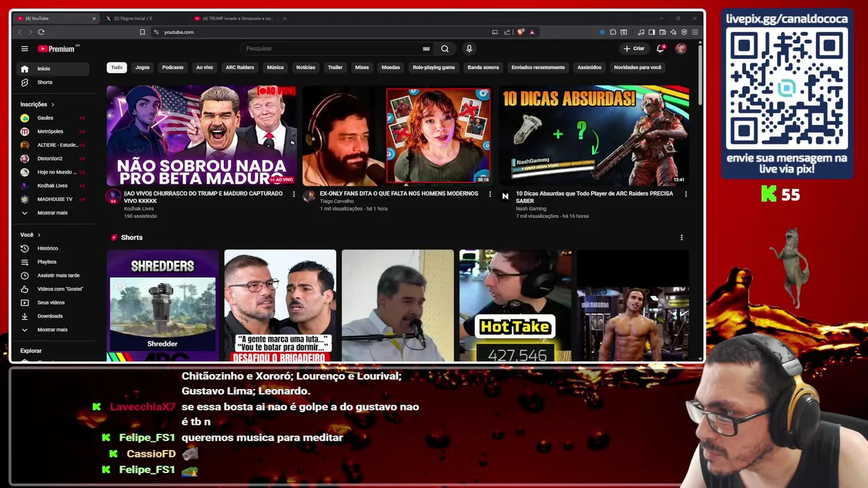Select the Música filter chip
This screenshot has width=868, height=488.
click(x=275, y=67)
